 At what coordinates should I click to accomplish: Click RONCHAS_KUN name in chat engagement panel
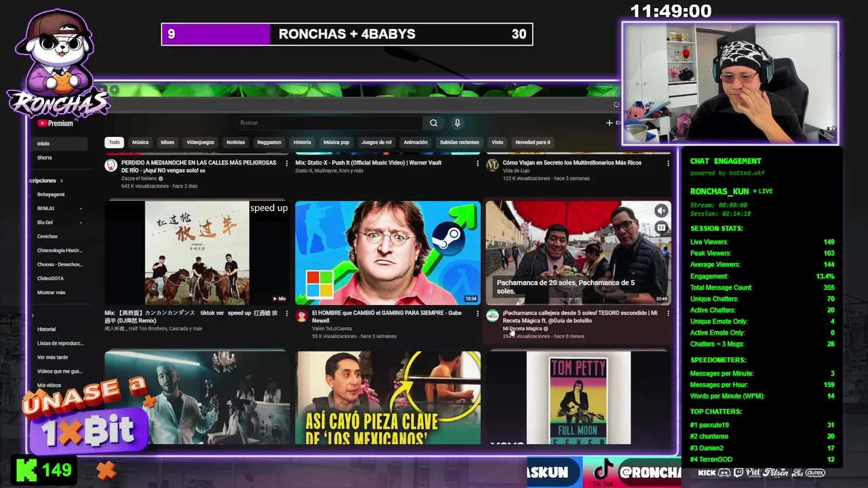pyautogui.click(x=719, y=192)
